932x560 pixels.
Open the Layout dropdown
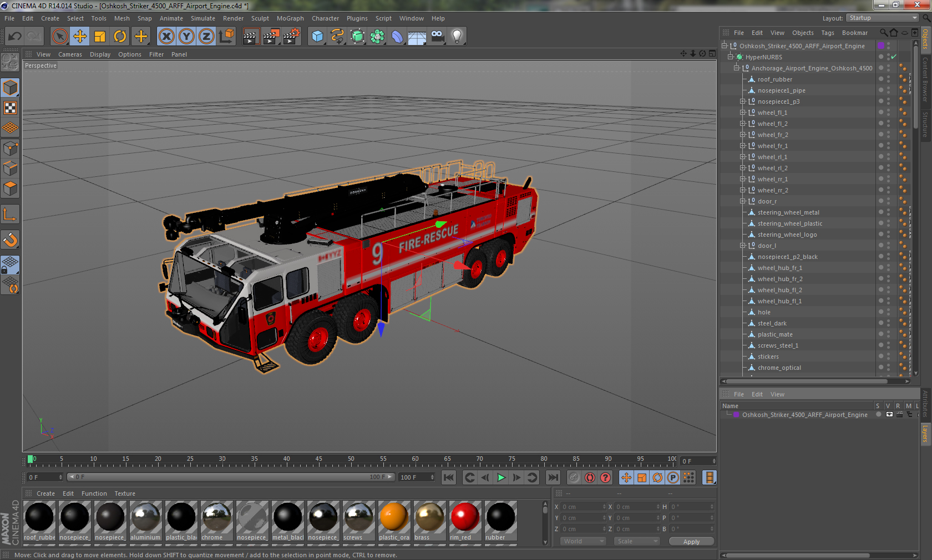point(883,18)
